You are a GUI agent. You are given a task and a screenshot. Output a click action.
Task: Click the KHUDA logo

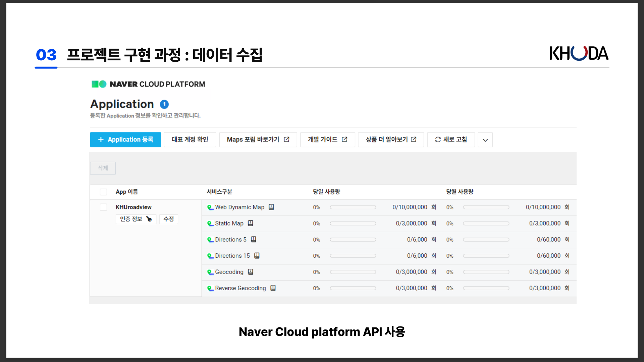tap(578, 54)
